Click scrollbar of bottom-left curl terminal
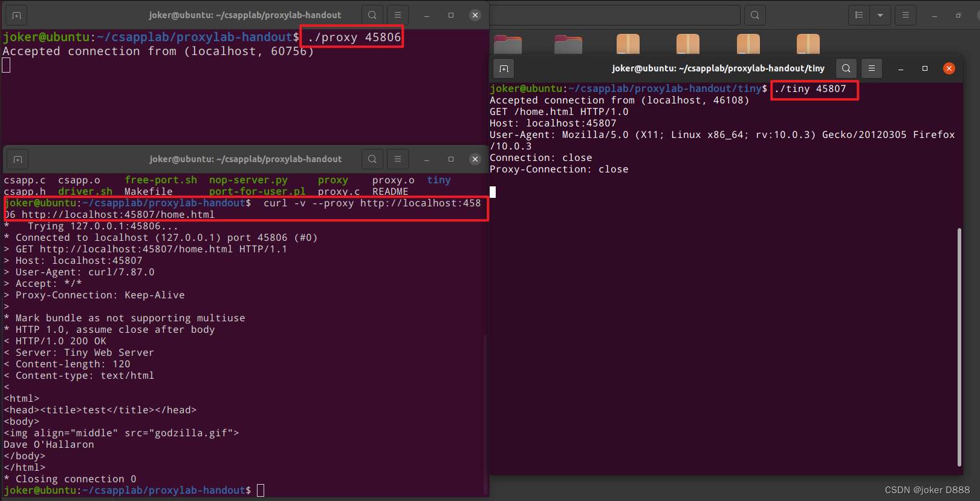980x501 pixels. pyautogui.click(x=485, y=414)
